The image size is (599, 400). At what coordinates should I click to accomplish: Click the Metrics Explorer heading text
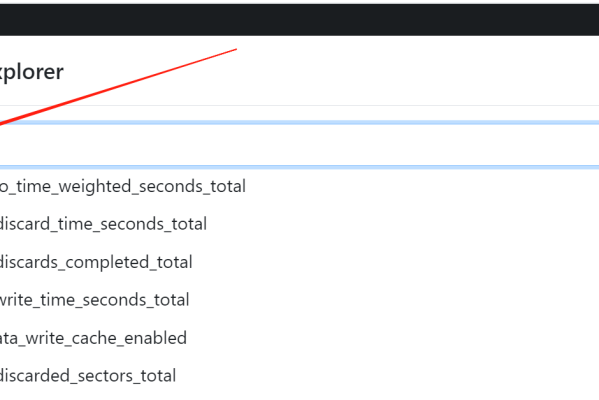click(x=32, y=72)
